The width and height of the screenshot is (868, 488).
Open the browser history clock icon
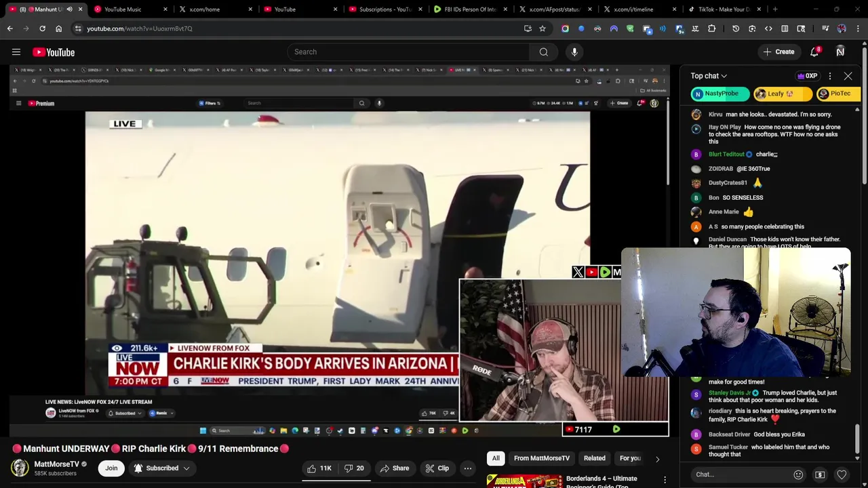736,28
